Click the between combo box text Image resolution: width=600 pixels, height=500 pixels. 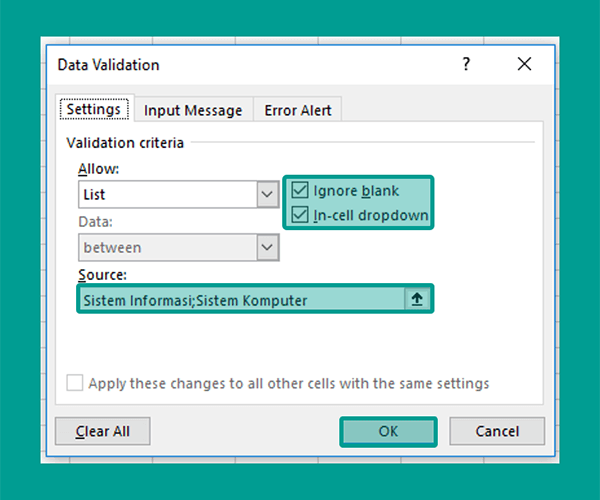[x=112, y=248]
